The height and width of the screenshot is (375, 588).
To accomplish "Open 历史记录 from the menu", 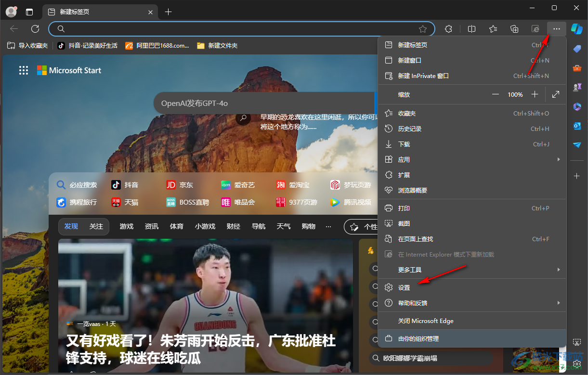I will click(x=472, y=129).
